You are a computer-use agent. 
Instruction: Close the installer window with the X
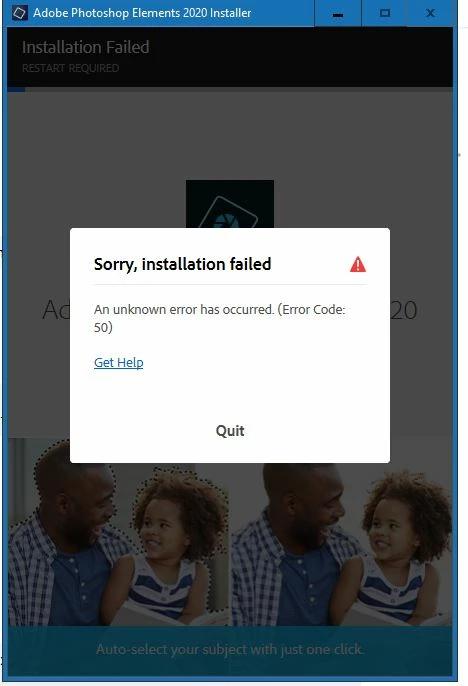(430, 13)
